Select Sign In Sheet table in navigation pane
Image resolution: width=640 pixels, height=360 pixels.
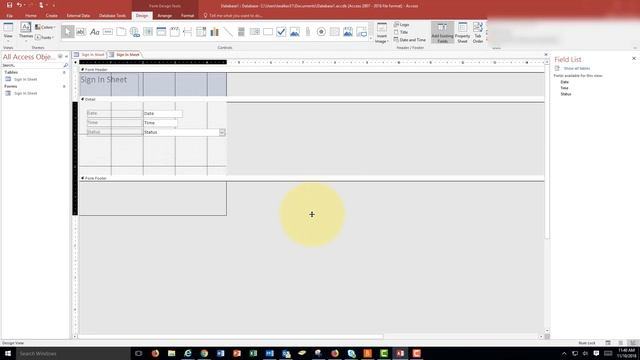pyautogui.click(x=26, y=79)
